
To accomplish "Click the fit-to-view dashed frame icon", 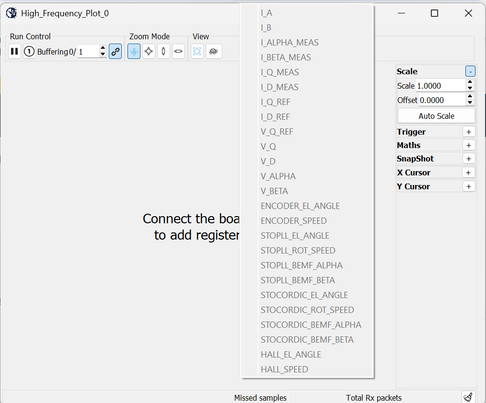I will 197,51.
